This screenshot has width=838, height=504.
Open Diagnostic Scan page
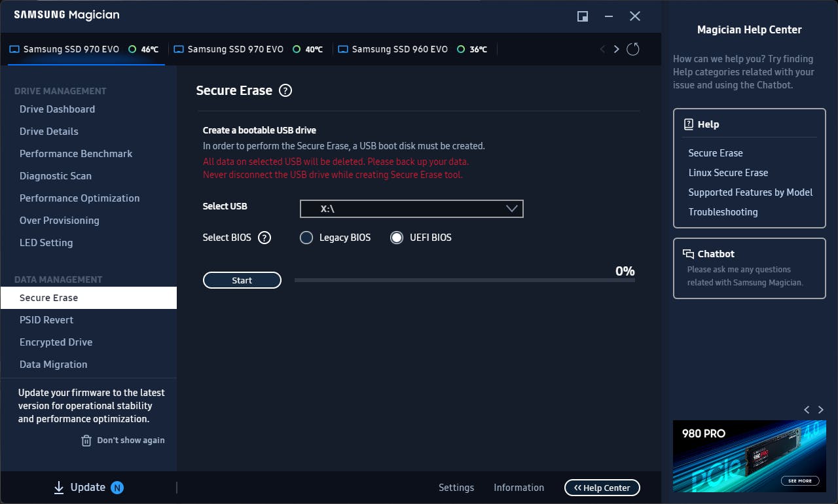(x=56, y=176)
